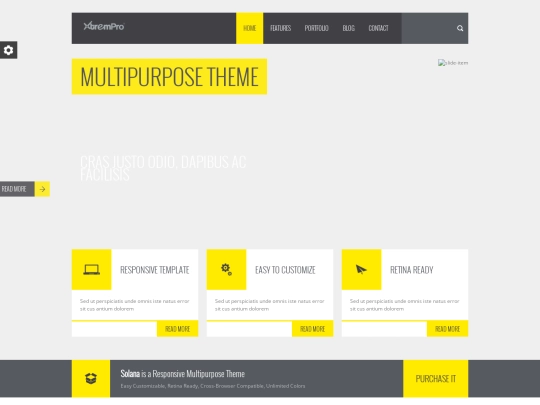
Task: Click Read More under Responsive Template
Action: (x=177, y=329)
